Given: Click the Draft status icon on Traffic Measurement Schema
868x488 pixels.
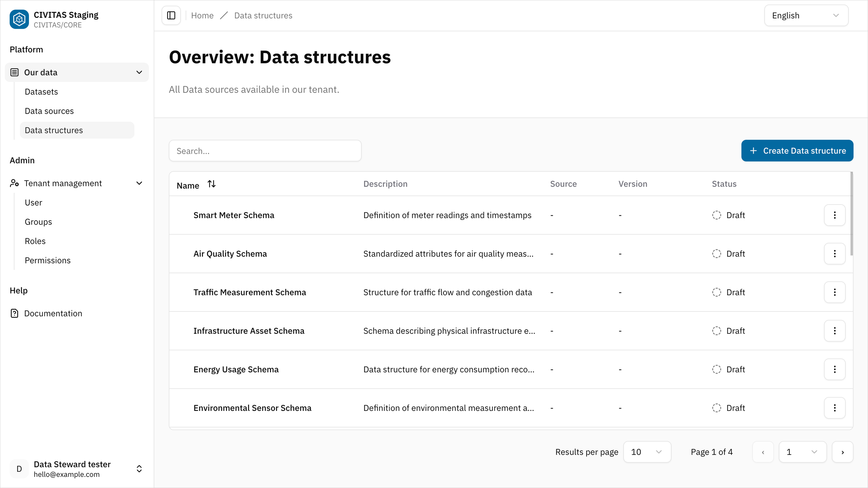Looking at the screenshot, I should pos(717,292).
